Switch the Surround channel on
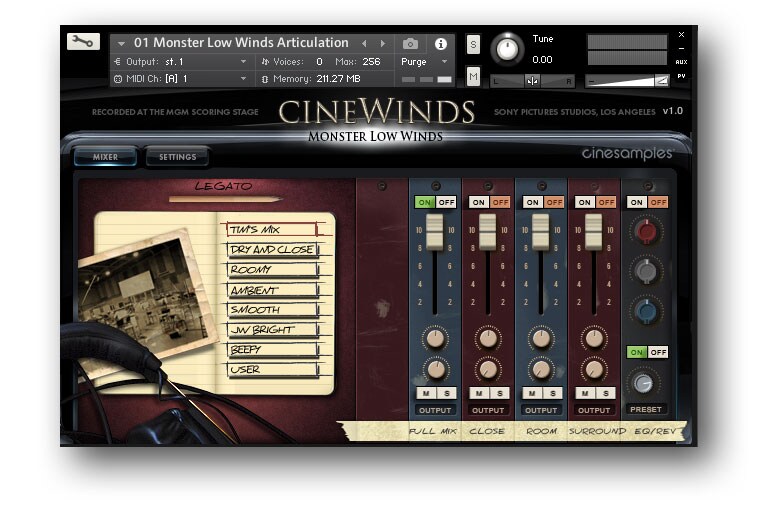758x507 pixels. coord(584,202)
